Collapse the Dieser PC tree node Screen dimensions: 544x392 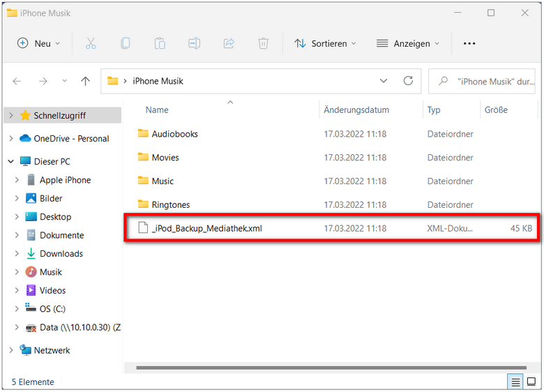tap(11, 161)
